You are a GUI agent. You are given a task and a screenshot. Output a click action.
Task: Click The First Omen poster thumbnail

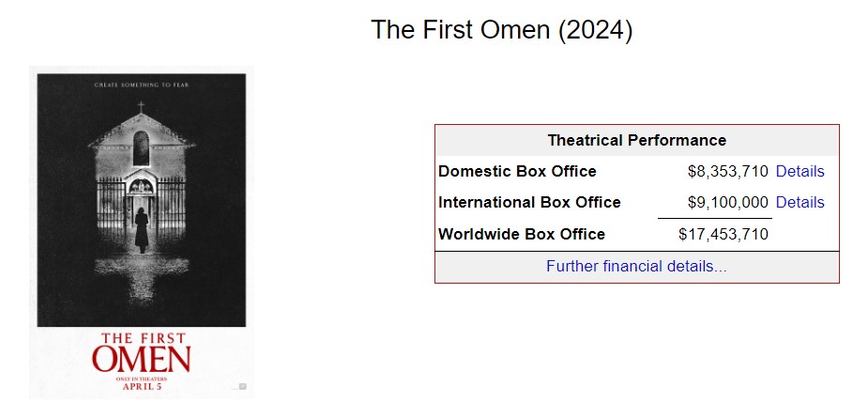click(141, 232)
